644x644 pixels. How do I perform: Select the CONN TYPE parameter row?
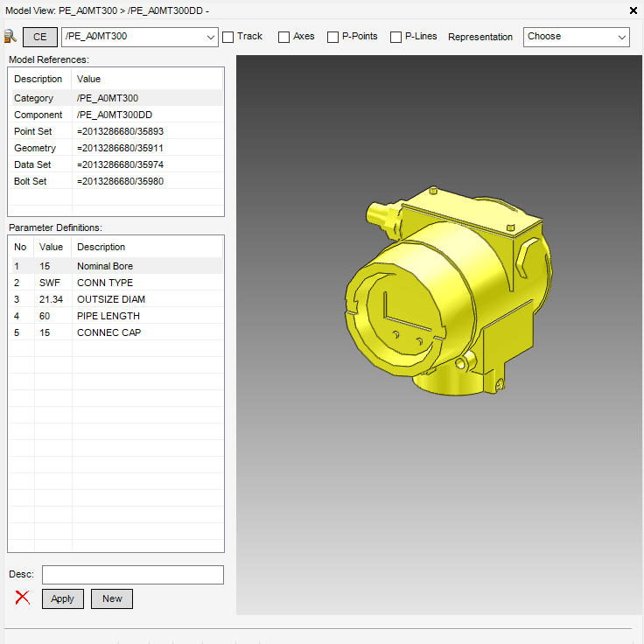click(115, 283)
